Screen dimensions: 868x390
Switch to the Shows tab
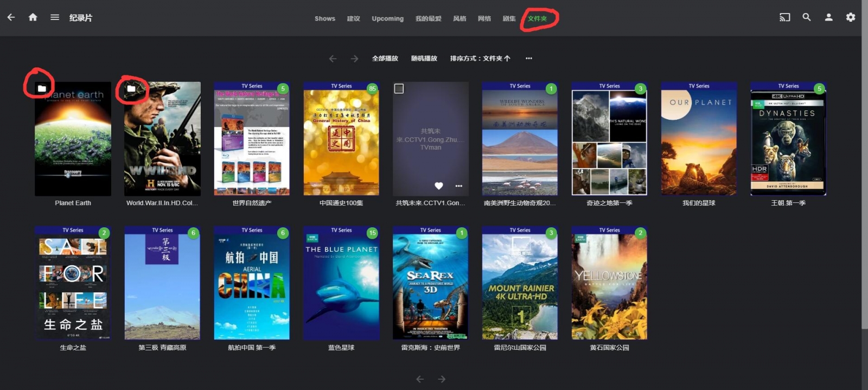click(325, 18)
